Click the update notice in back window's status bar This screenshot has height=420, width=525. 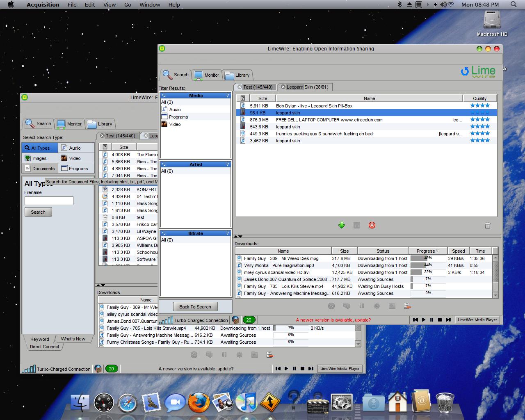[196, 369]
